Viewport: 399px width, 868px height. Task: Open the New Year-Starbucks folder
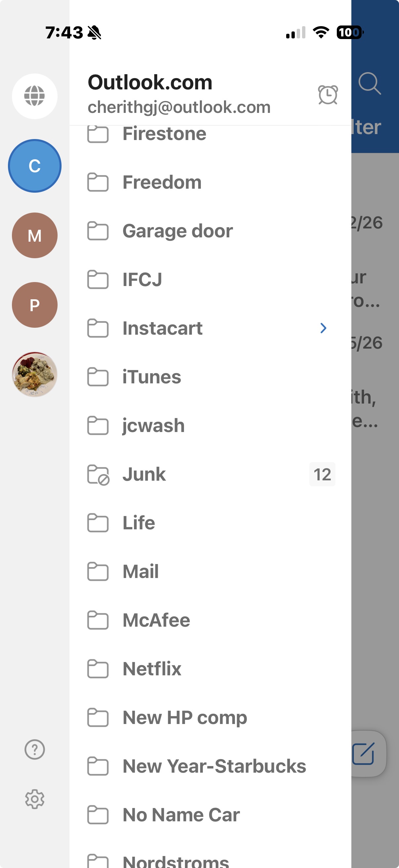[210, 766]
